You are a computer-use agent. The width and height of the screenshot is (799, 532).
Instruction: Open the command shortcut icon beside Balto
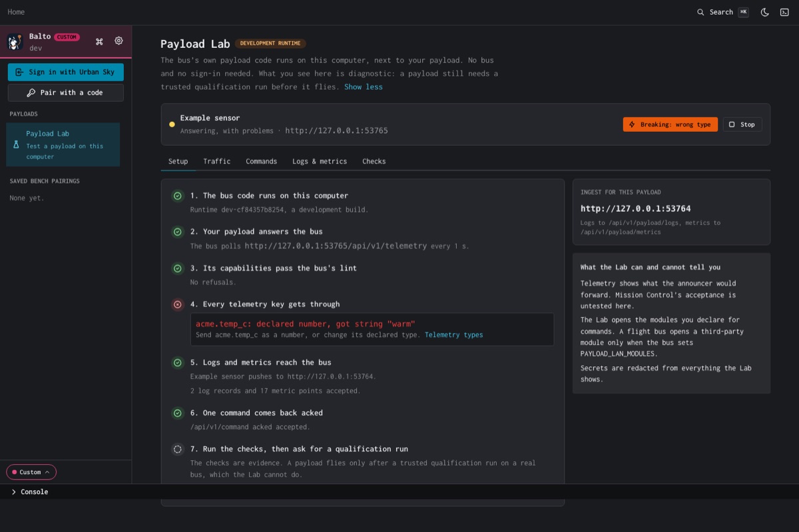click(x=99, y=41)
